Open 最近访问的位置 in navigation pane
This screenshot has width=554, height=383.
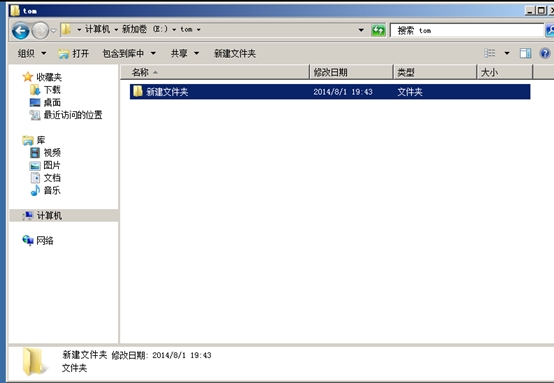coord(73,115)
